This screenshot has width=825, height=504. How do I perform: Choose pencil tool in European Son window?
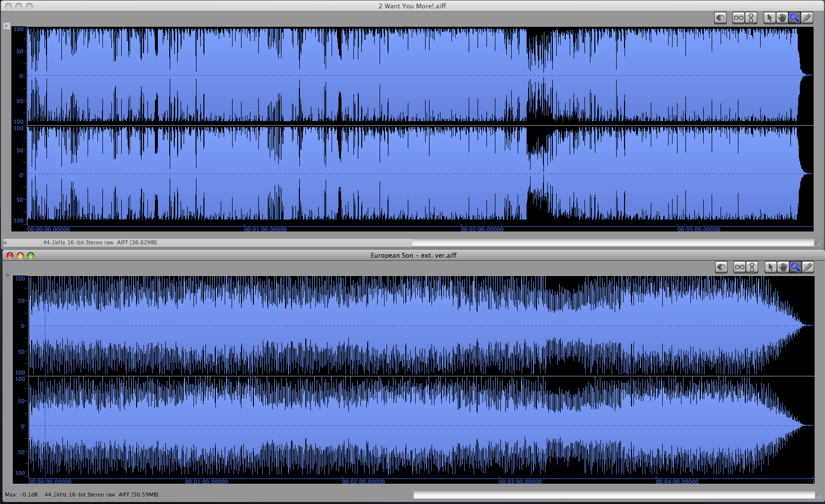pyautogui.click(x=808, y=267)
